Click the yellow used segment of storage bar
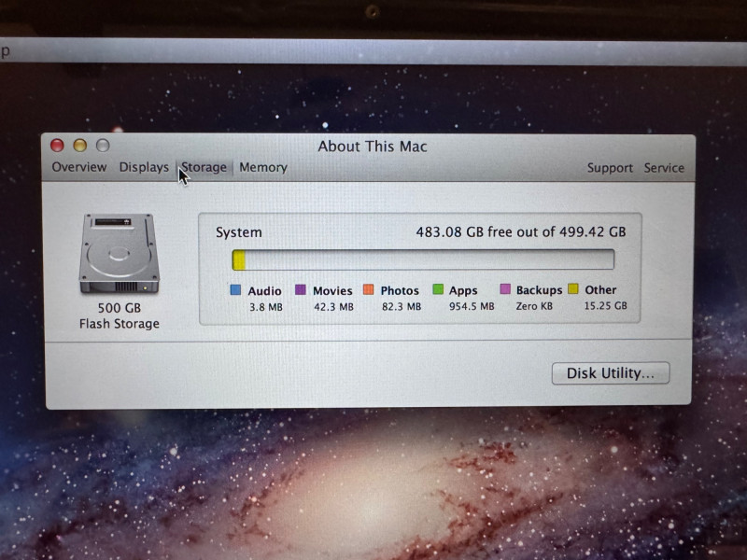Viewport: 747px width, 560px height. (x=239, y=259)
